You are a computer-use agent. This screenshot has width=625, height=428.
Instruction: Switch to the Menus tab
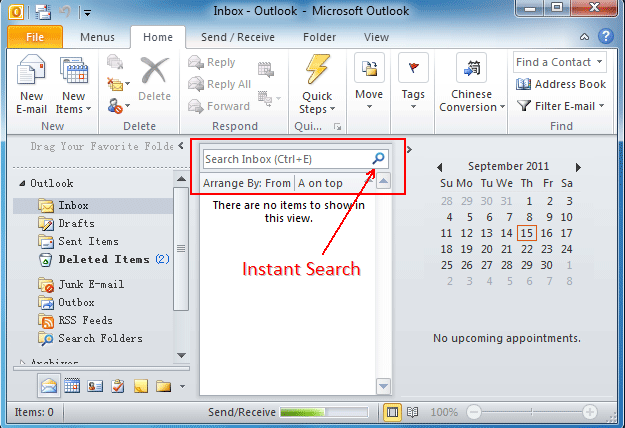97,37
